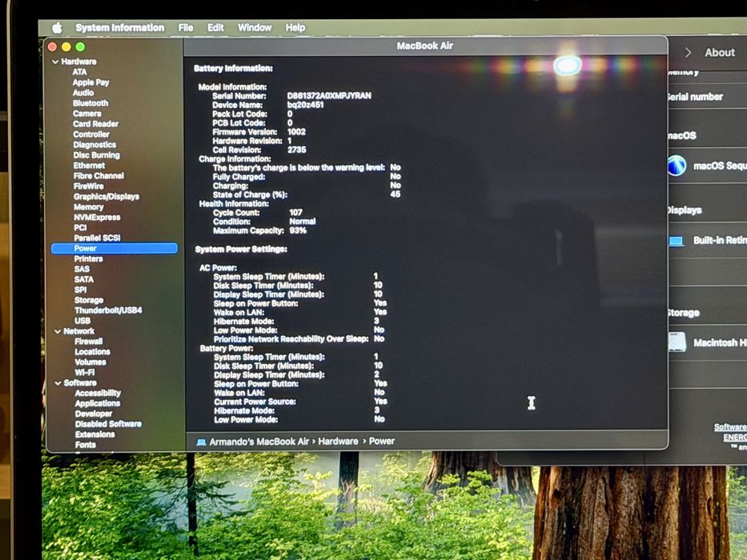Select Card Reader in the sidebar

pos(96,124)
